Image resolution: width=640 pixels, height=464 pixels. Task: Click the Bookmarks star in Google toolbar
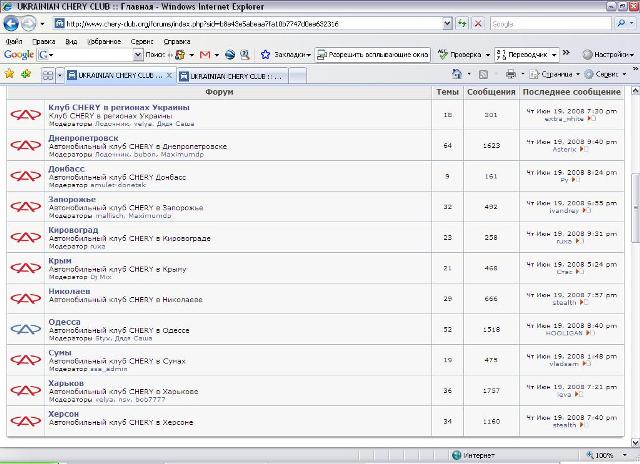point(265,54)
